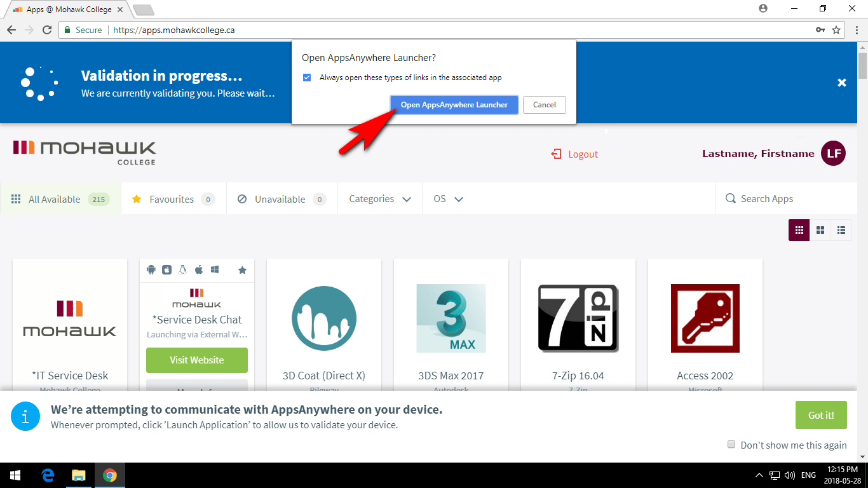Click the volume speaker tray icon
868x488 pixels.
790,475
